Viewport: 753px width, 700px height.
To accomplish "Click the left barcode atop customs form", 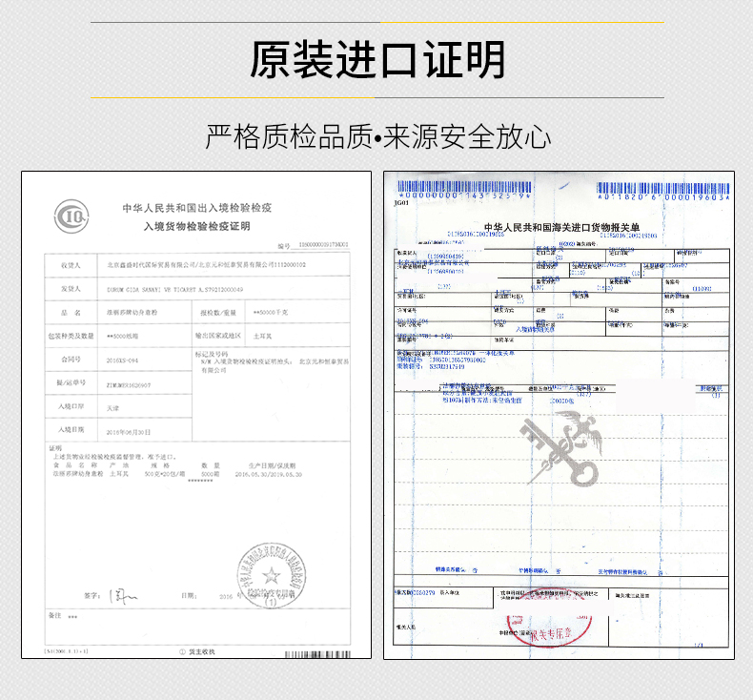I will click(x=464, y=186).
